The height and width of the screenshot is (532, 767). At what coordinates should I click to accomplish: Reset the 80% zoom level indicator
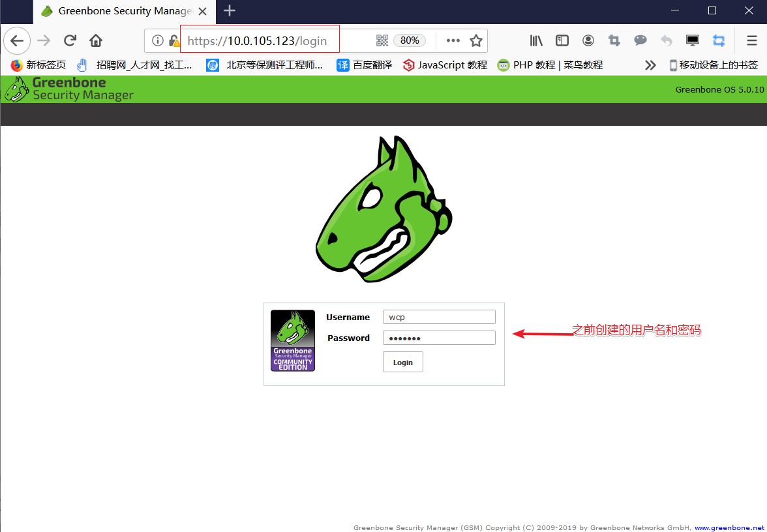coord(410,40)
